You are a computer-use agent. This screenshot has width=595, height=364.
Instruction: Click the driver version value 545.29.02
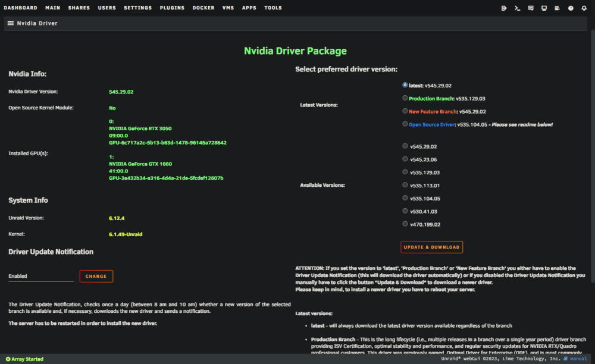(x=121, y=92)
